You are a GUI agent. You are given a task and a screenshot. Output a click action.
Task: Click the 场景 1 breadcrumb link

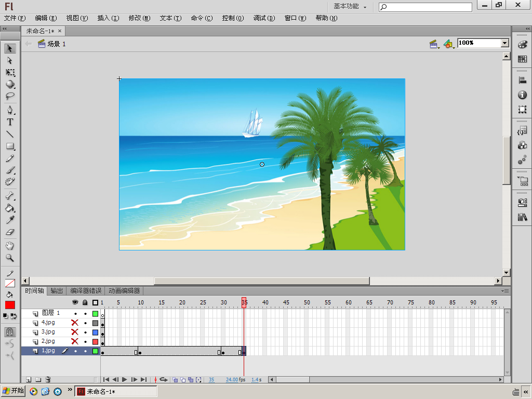[56, 44]
